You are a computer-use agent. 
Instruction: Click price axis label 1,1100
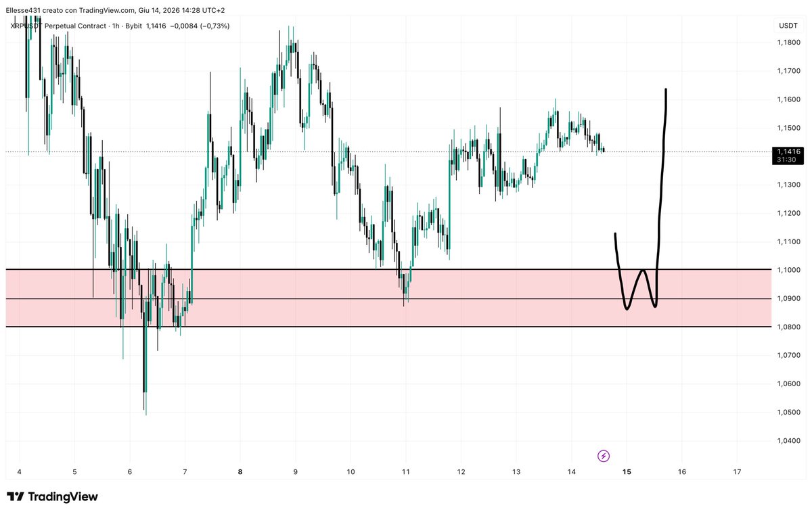coord(788,241)
